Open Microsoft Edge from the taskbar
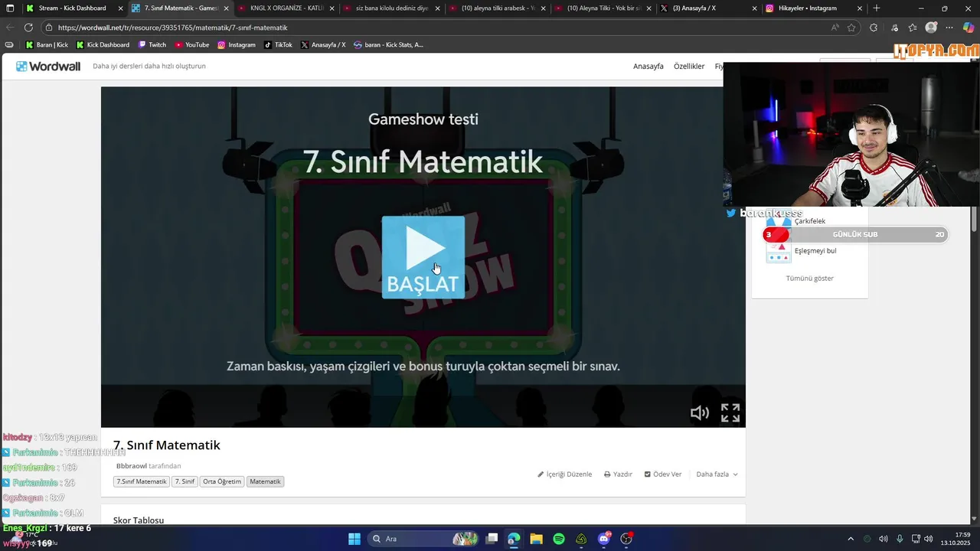980x551 pixels. point(514,539)
